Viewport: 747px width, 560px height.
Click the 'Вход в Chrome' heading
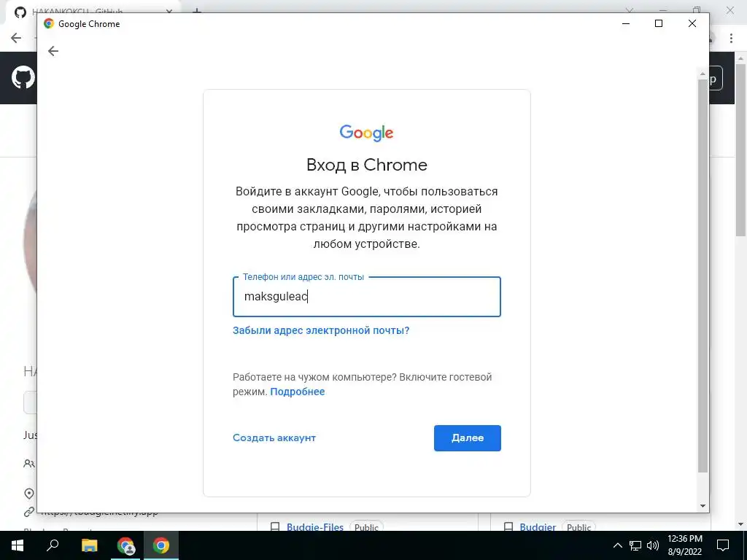coord(366,165)
